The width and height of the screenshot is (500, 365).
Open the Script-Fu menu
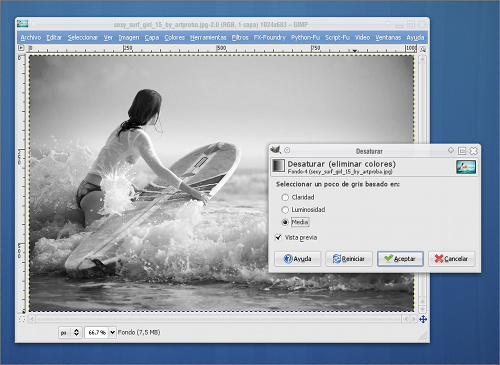tap(337, 37)
